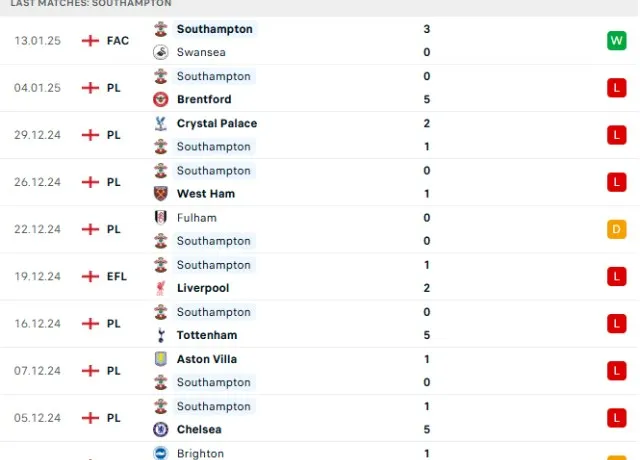Click the Brentford club crest icon
Screen dimensions: 640x460
coord(161,99)
